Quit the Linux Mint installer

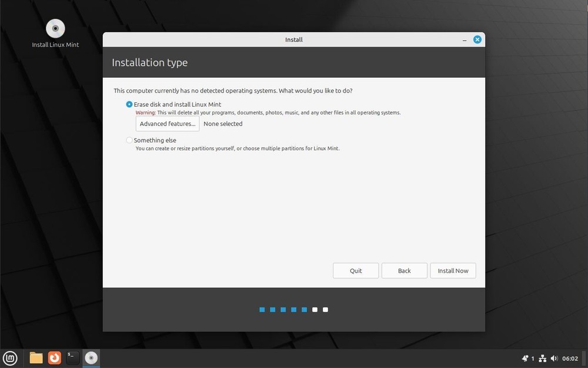(356, 270)
